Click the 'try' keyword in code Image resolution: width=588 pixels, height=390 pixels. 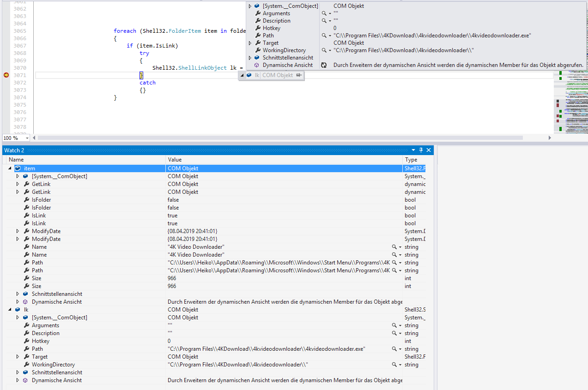[x=145, y=53]
